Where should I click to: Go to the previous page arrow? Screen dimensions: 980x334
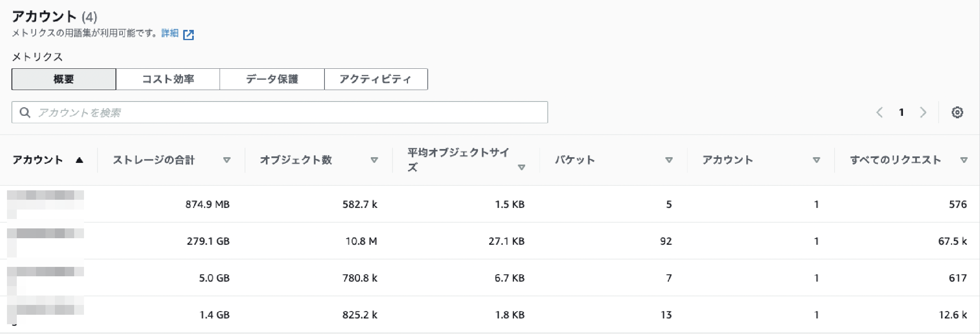click(x=880, y=112)
